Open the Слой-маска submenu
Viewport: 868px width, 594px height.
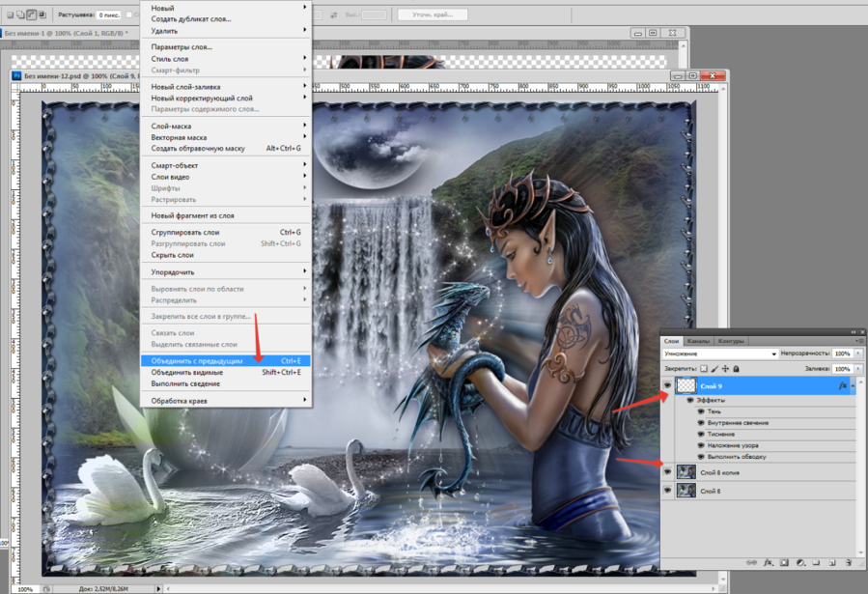(x=226, y=127)
